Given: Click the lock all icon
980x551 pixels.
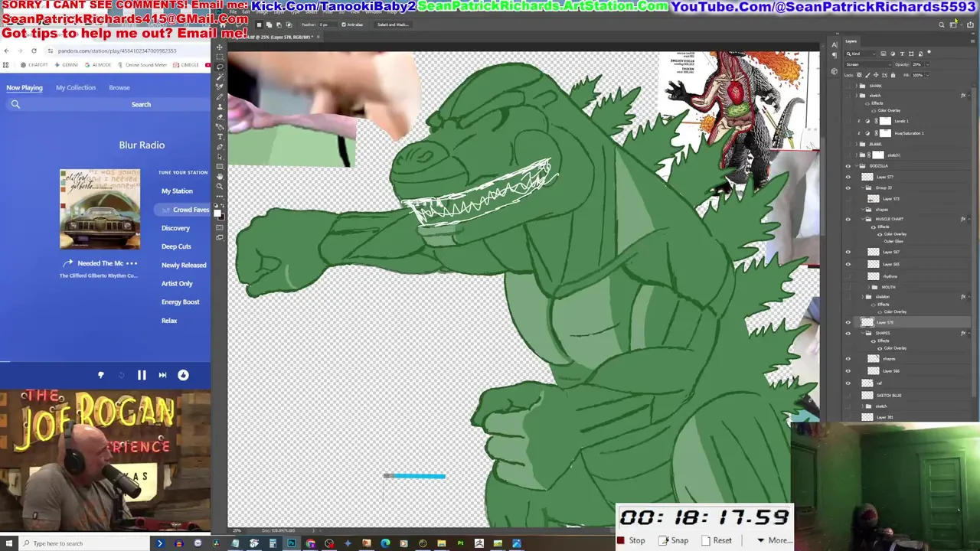Looking at the screenshot, I should pyautogui.click(x=893, y=75).
